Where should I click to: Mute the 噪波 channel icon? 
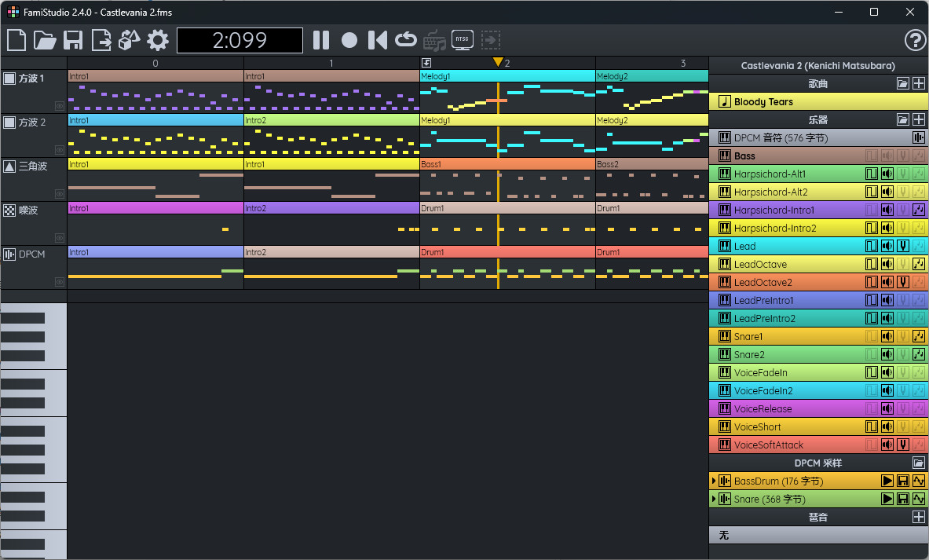9,210
